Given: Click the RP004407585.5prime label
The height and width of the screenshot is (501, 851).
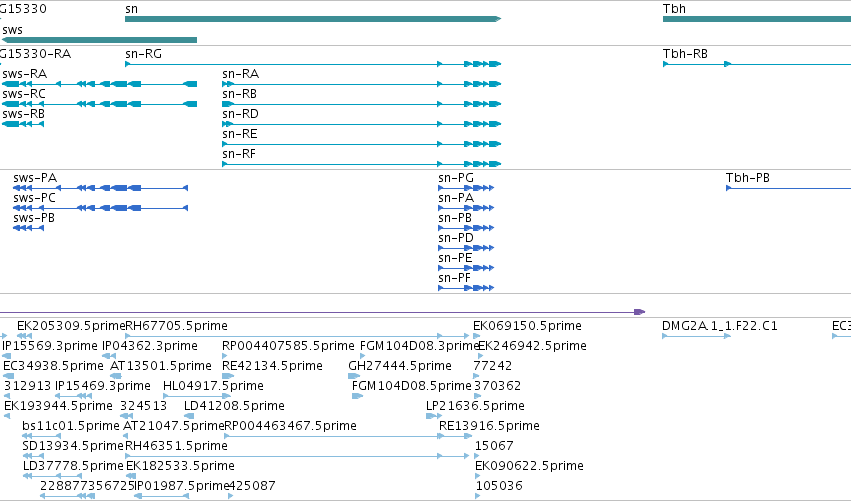Looking at the screenshot, I should click(288, 346).
